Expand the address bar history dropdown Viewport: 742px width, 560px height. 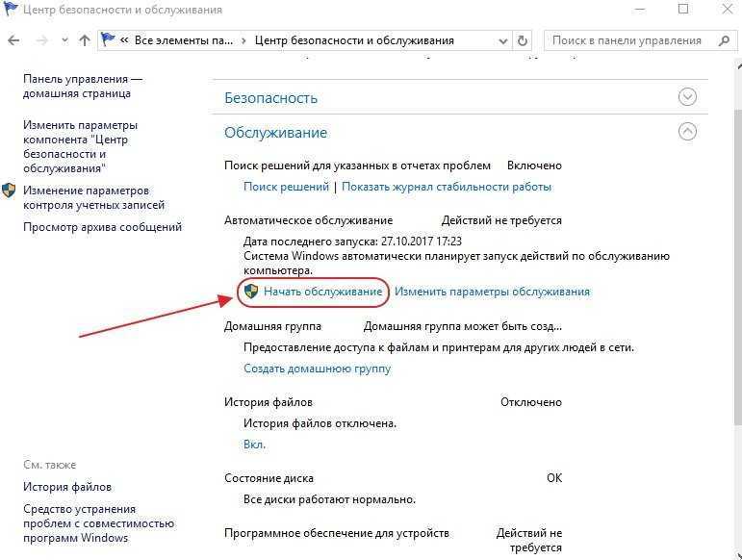(503, 41)
